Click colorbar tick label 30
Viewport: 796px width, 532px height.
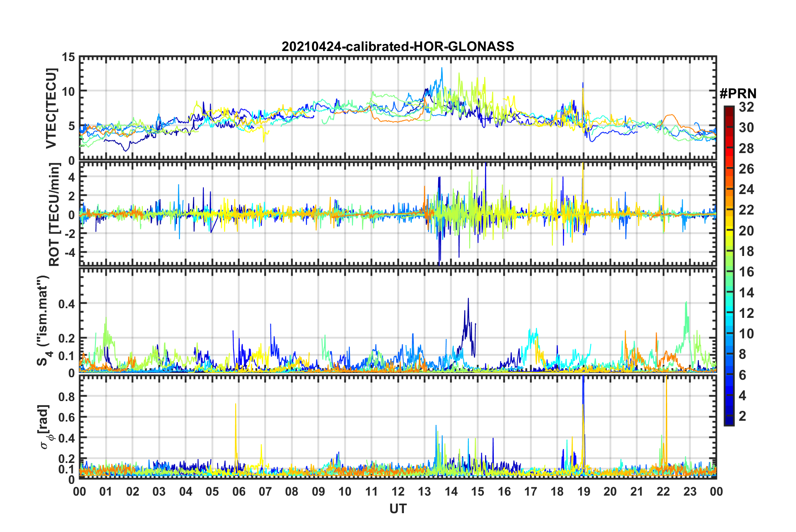pos(746,128)
